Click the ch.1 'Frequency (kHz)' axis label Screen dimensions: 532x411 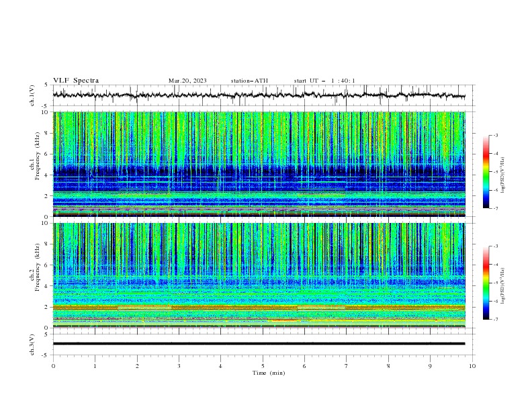pos(37,156)
